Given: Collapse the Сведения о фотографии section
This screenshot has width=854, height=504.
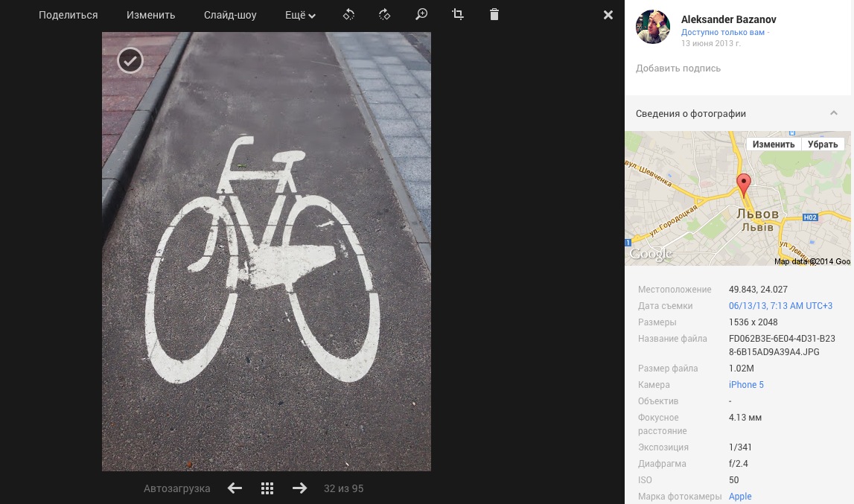Looking at the screenshot, I should [833, 113].
